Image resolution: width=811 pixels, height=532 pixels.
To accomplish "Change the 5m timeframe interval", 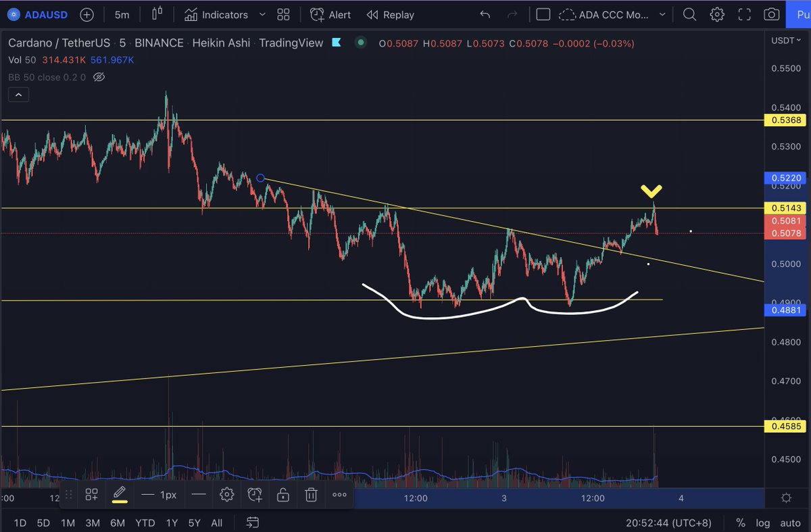I will tap(122, 14).
